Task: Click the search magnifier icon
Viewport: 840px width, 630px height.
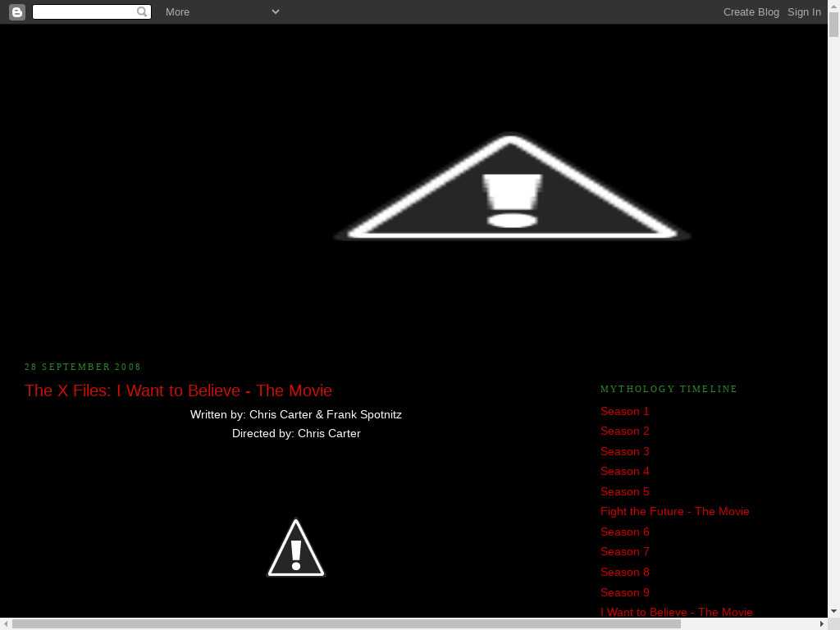Action: pos(141,11)
